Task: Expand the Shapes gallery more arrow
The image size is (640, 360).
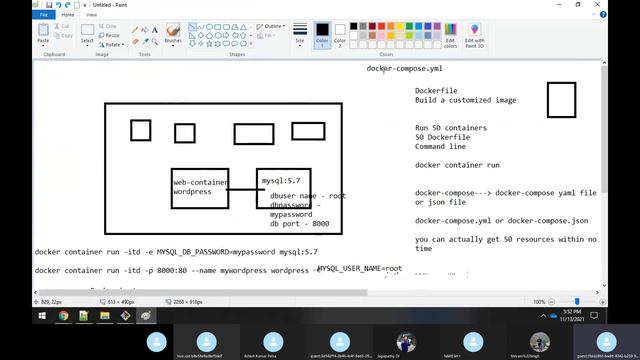Action: click(251, 44)
